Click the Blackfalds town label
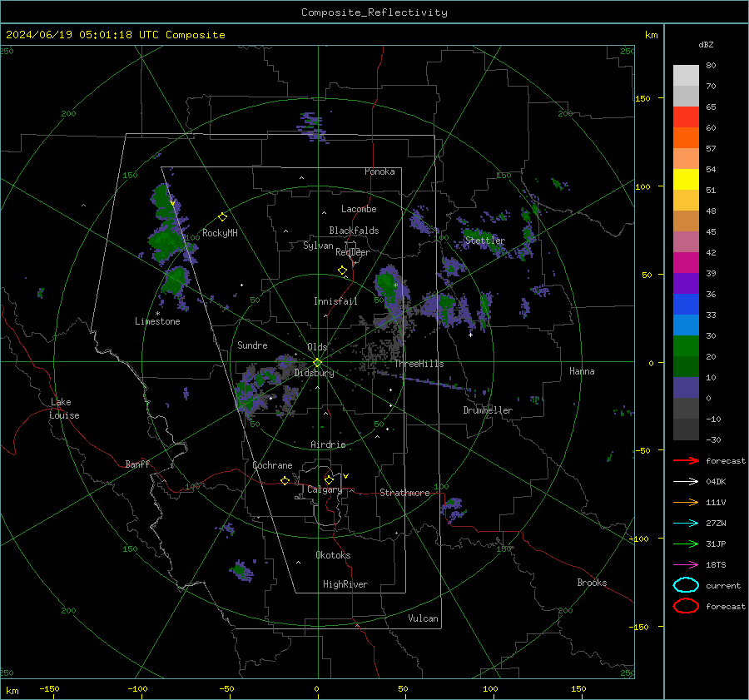The width and height of the screenshot is (749, 700). pyautogui.click(x=354, y=231)
